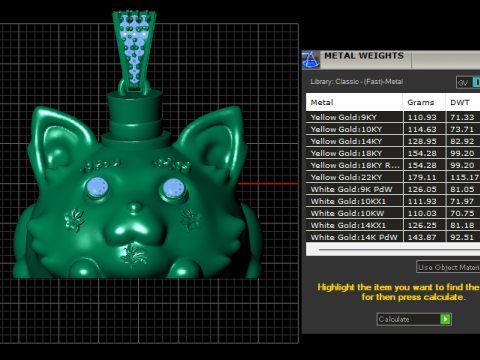Image resolution: width=480 pixels, height=360 pixels.
Task: Click the 81.18 DWT value
Action: (x=462, y=225)
